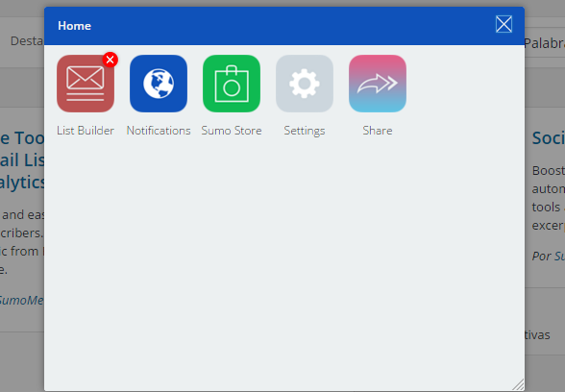The height and width of the screenshot is (392, 565).
Task: Click the red X badge on List Builder
Action: tap(111, 60)
